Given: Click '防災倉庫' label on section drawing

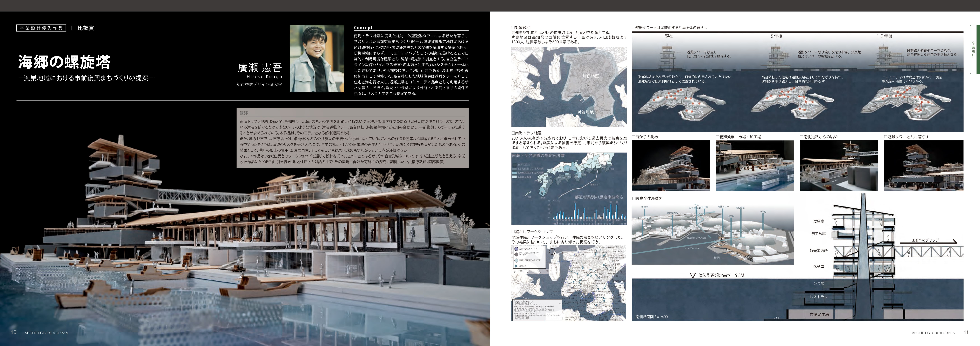Looking at the screenshot, I should [818, 234].
